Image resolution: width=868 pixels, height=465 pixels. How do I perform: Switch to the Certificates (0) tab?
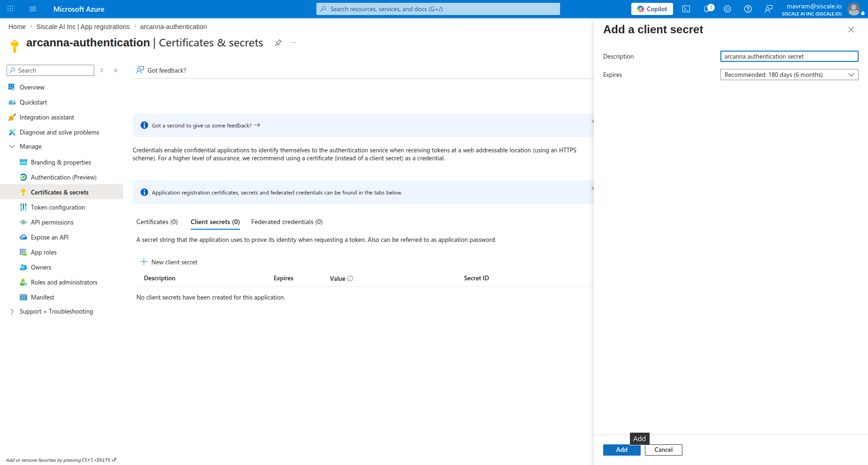[157, 222]
